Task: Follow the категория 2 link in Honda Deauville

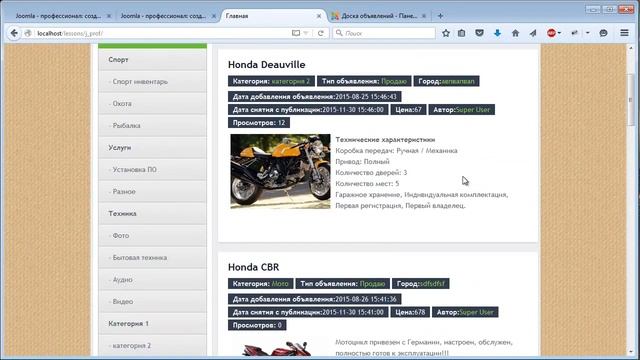Action: point(291,81)
